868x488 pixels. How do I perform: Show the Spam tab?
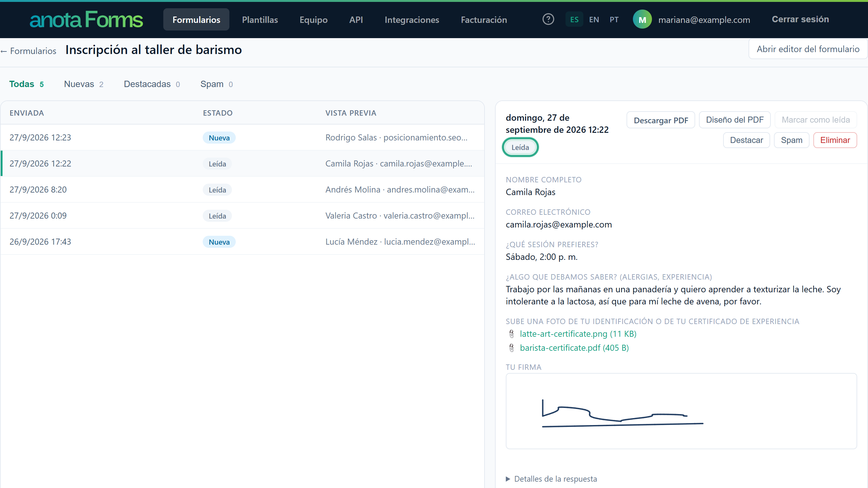tap(216, 84)
